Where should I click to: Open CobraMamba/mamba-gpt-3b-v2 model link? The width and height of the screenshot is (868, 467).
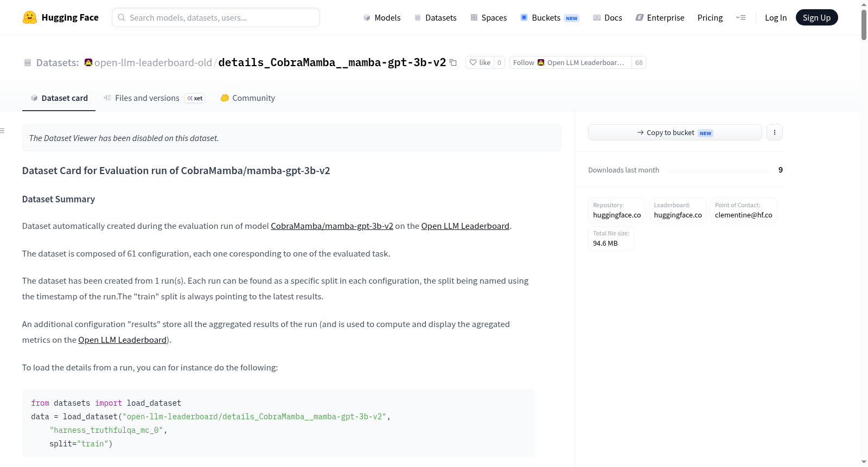(332, 226)
